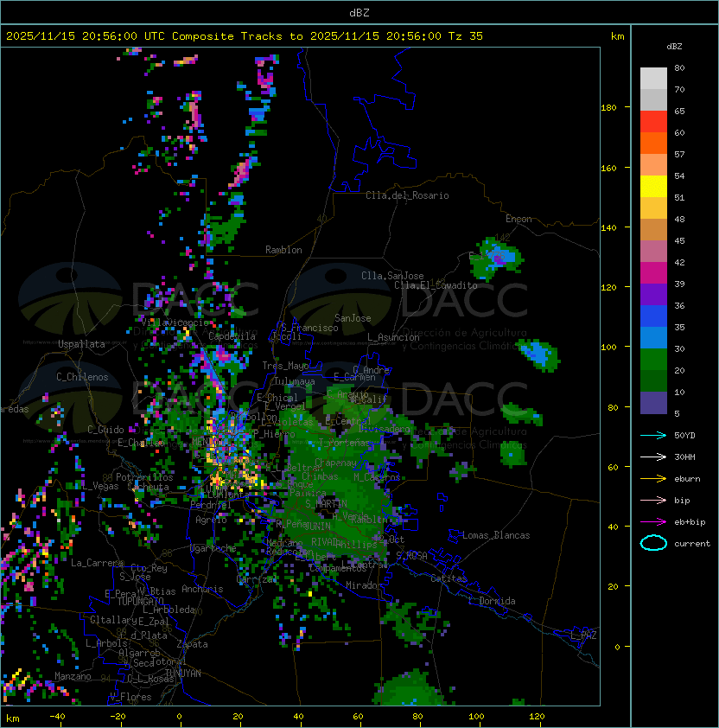The image size is (719, 728).
Task: Click the 'km' unit label at bottom left
Action: (13, 718)
